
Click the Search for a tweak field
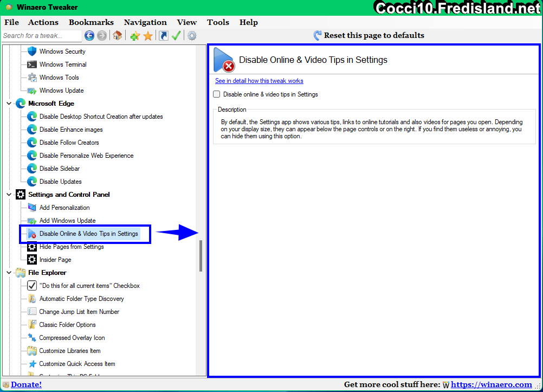coord(42,36)
